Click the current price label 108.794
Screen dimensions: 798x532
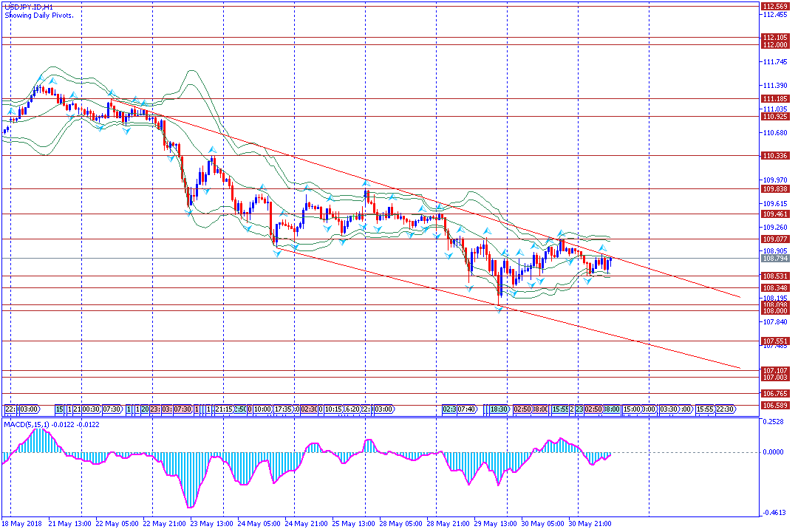point(774,259)
